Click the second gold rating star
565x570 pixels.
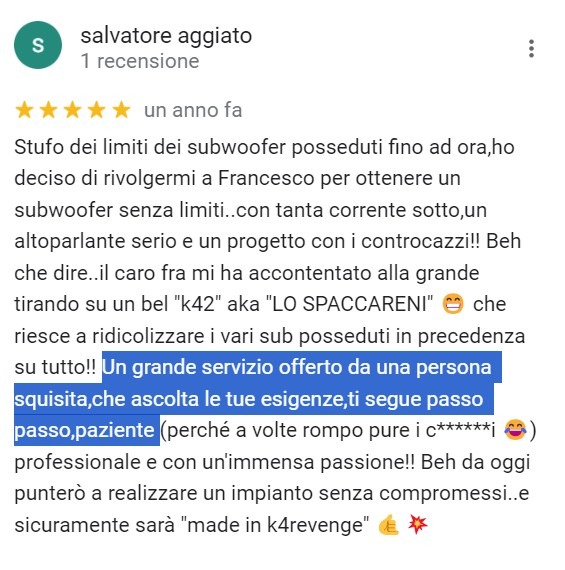coord(48,110)
